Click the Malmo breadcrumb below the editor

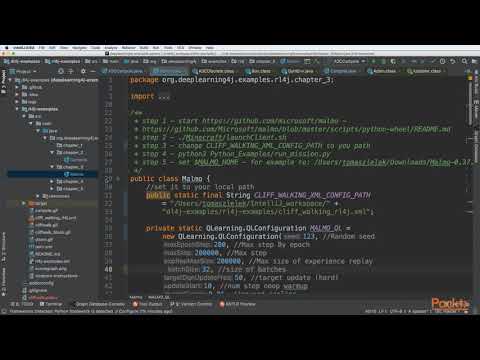coord(136,297)
